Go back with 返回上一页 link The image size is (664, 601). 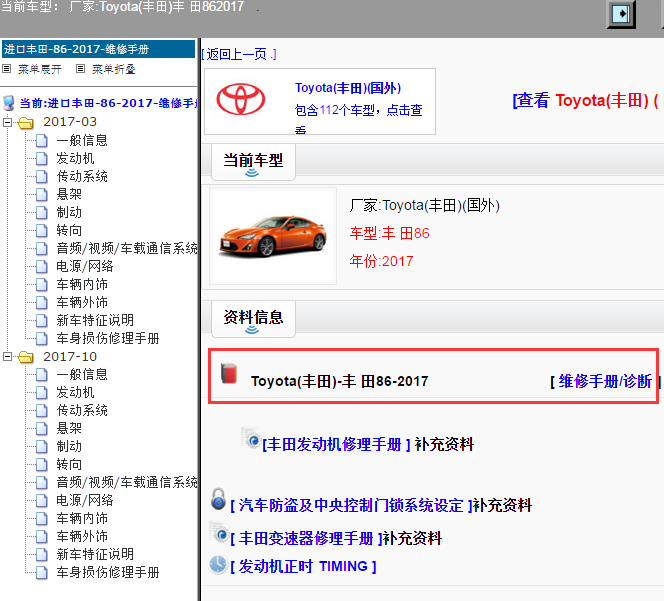click(x=238, y=54)
